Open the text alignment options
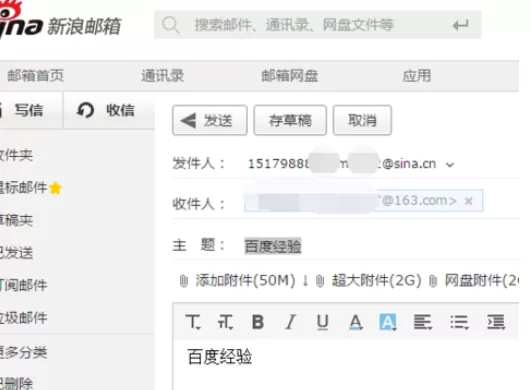Image resolution: width=531 pixels, height=390 pixels. [x=423, y=322]
